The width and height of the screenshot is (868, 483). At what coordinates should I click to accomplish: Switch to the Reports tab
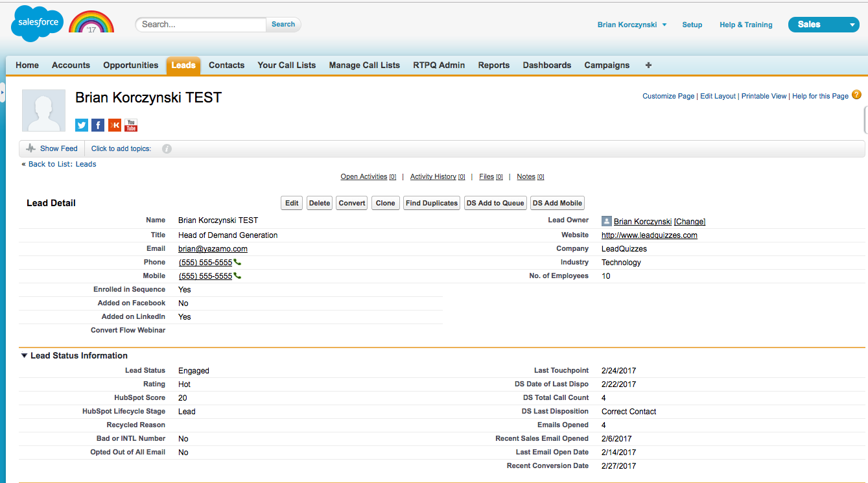click(x=494, y=65)
